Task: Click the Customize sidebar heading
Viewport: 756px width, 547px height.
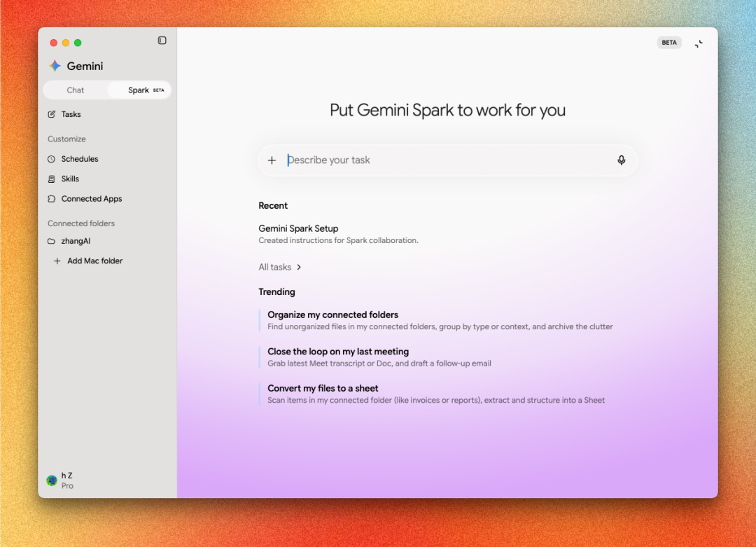Action: coord(66,139)
